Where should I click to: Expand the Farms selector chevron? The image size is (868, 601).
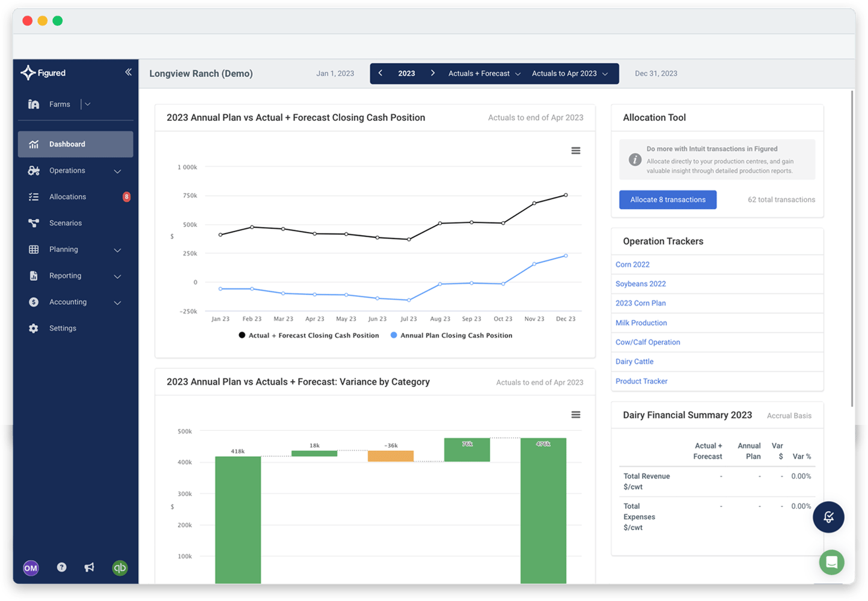pyautogui.click(x=87, y=103)
